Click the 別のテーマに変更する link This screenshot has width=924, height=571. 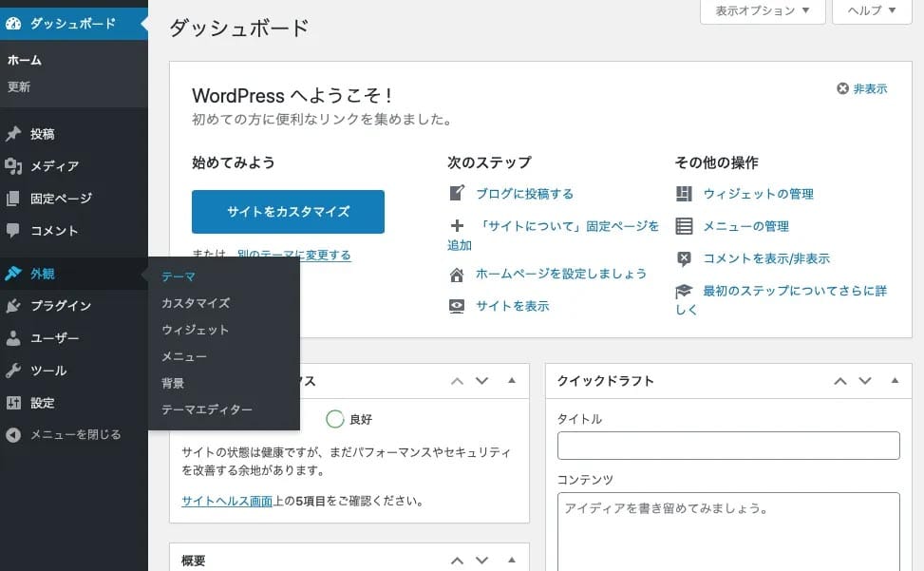(294, 255)
